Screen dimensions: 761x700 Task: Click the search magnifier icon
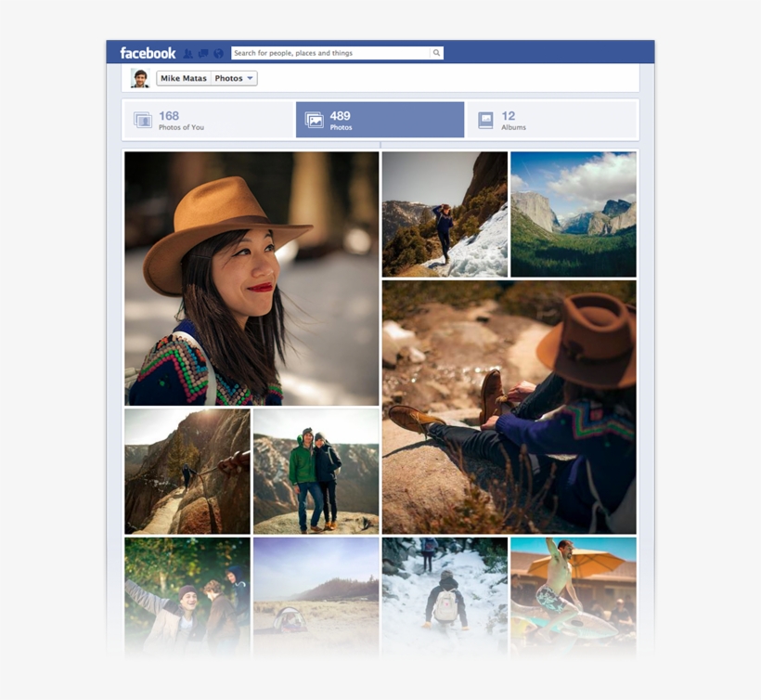436,53
